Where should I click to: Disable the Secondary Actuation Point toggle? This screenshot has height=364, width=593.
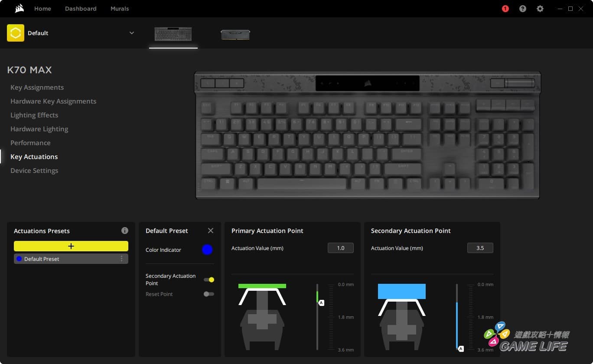209,279
